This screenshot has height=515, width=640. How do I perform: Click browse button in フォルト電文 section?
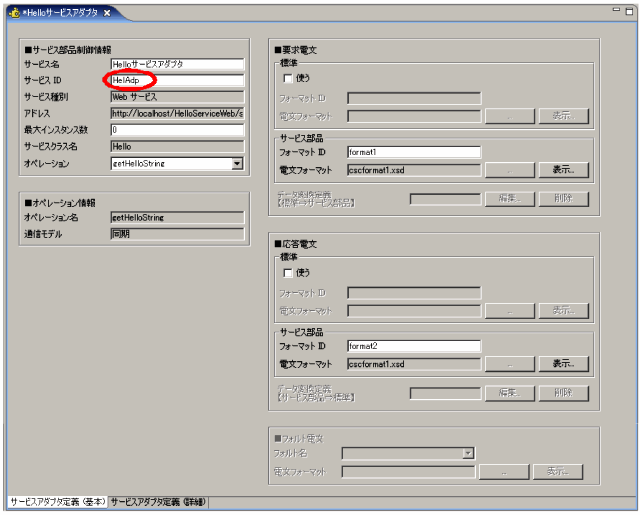[504, 472]
